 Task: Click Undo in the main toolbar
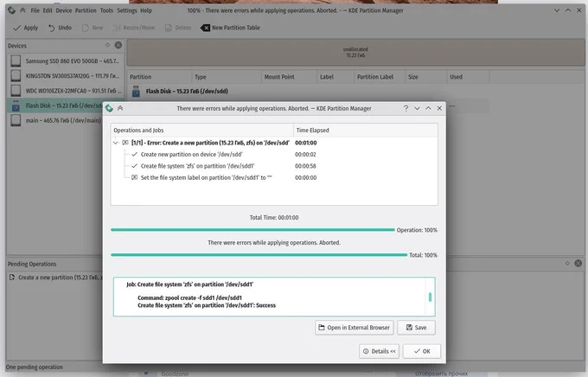(x=60, y=28)
